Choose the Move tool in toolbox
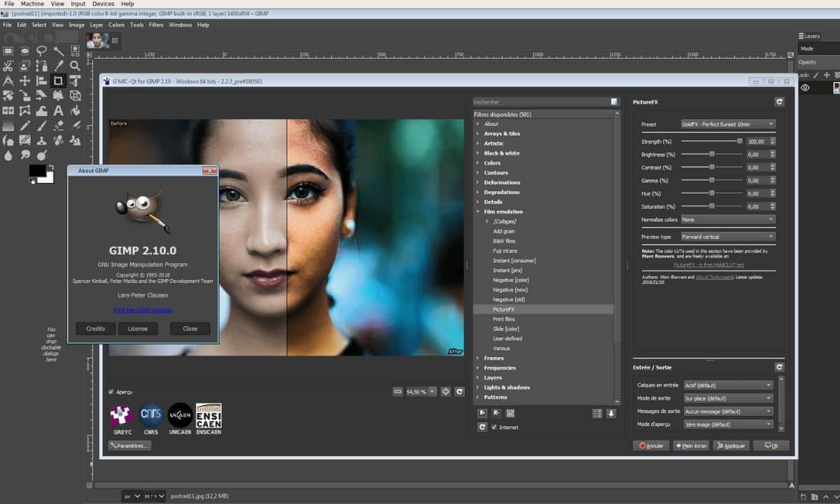The image size is (840, 504). pos(24,80)
